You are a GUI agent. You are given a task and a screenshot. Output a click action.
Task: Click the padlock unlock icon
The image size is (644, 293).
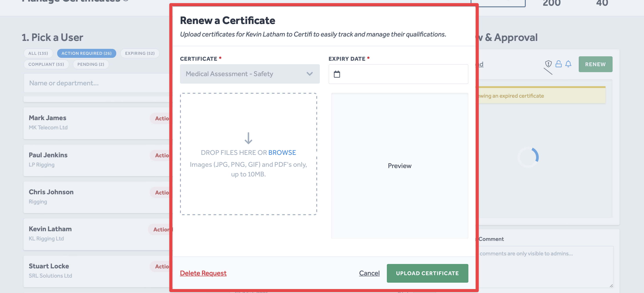(x=558, y=64)
